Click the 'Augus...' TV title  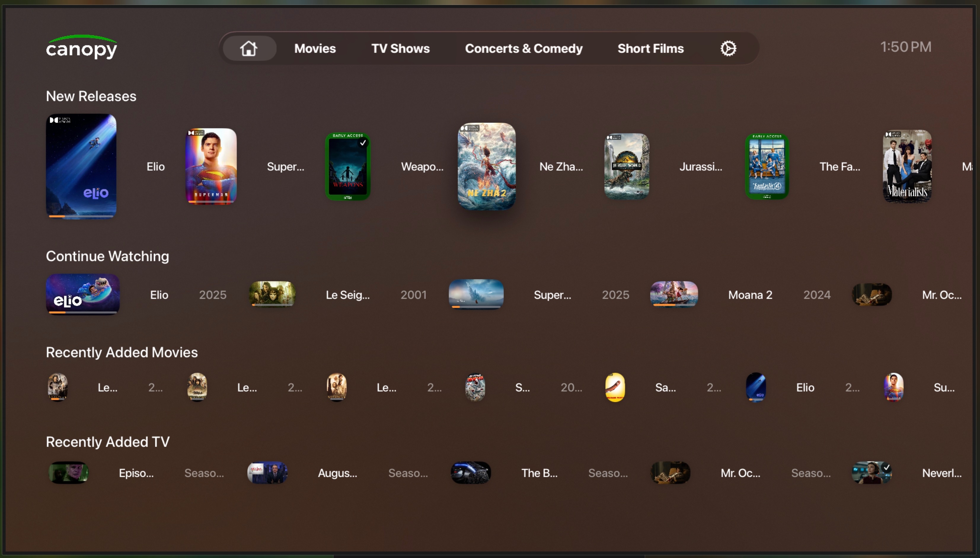[x=338, y=473]
